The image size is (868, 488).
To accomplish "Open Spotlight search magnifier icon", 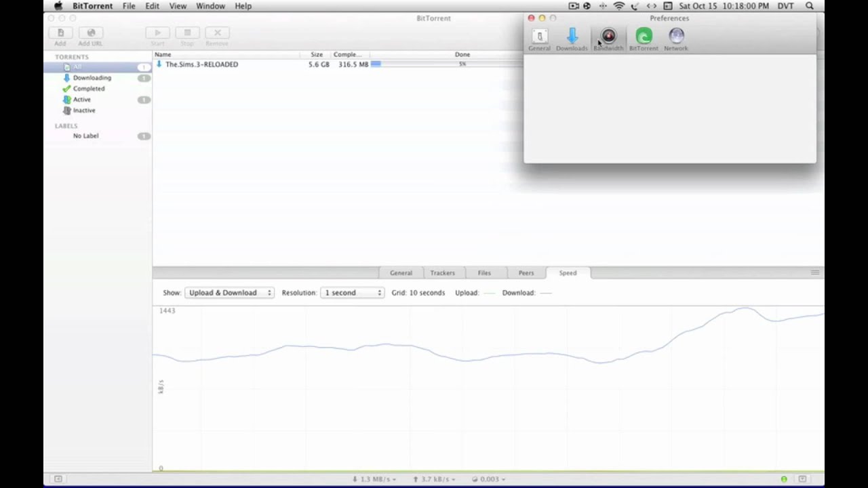I will pos(810,6).
